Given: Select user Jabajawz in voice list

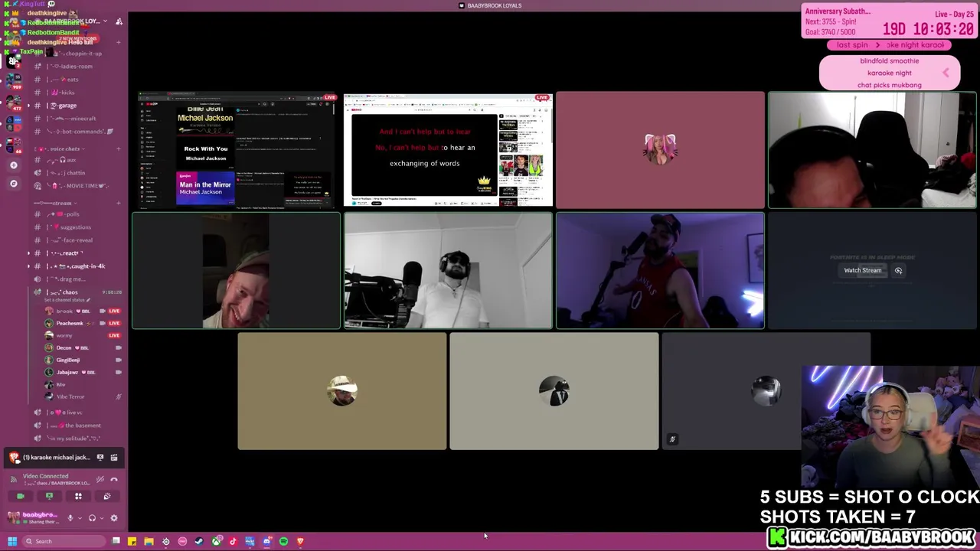Looking at the screenshot, I should click(83, 372).
